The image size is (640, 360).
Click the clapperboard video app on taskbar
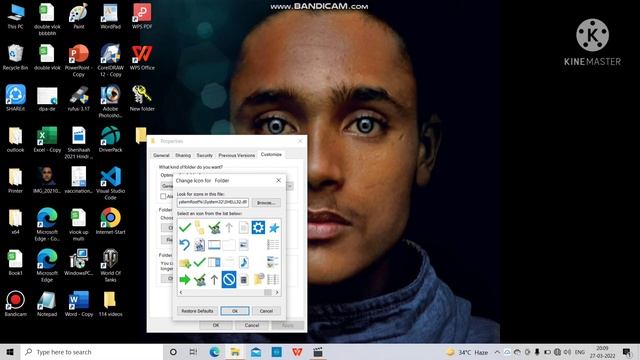[318, 352]
